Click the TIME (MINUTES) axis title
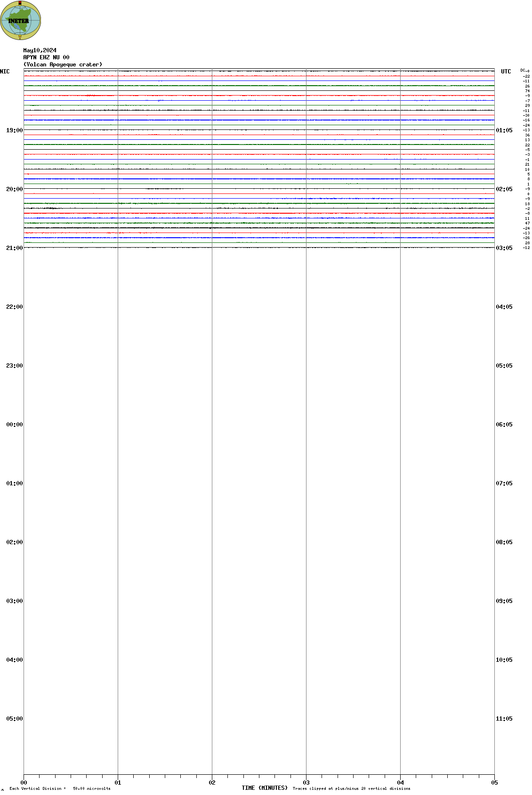The height and width of the screenshot is (795, 532). coord(265,788)
